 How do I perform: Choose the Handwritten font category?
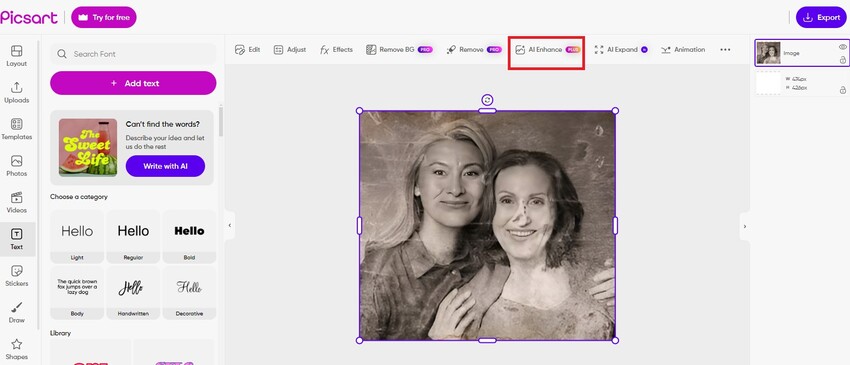(133, 292)
